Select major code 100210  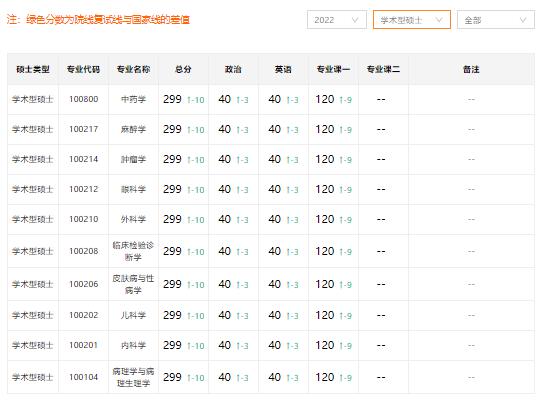[x=84, y=219]
